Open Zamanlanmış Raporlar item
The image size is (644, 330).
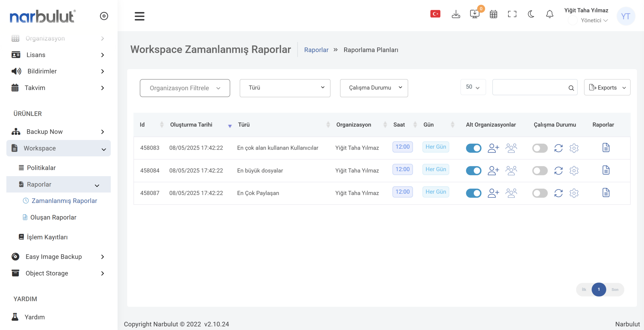pyautogui.click(x=60, y=201)
